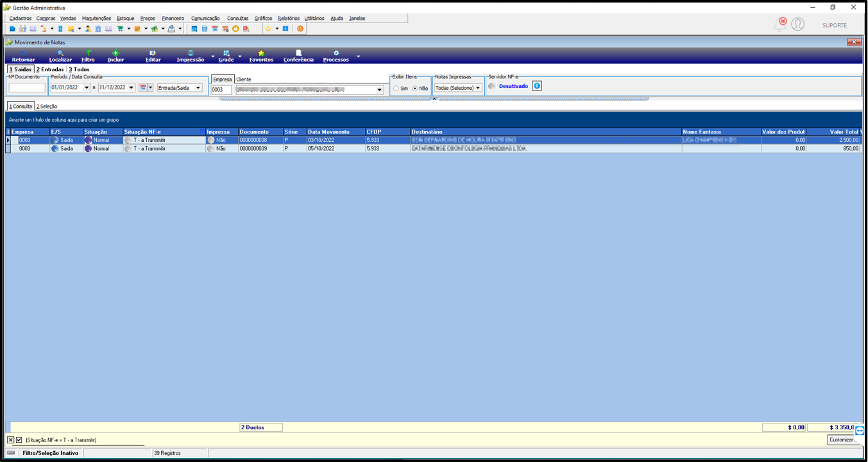Open the Relatórios menu
This screenshot has width=868, height=462.
[x=289, y=19]
